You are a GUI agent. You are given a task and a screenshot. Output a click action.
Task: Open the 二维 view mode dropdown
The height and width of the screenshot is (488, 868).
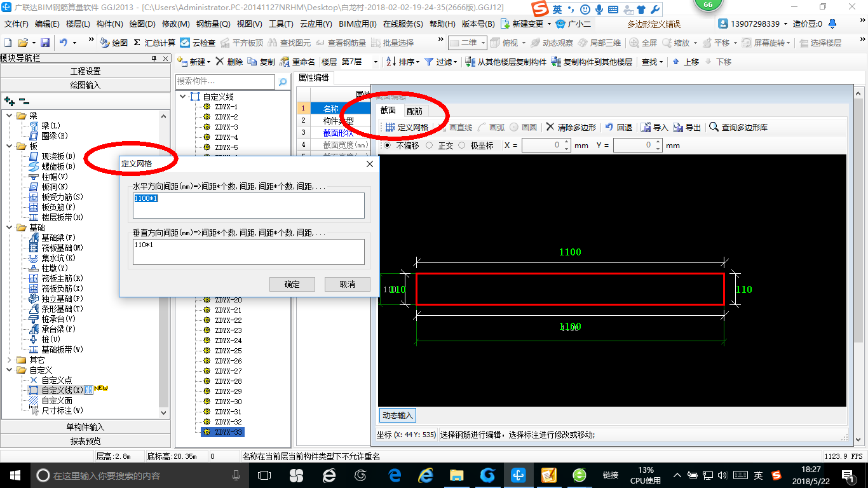484,43
